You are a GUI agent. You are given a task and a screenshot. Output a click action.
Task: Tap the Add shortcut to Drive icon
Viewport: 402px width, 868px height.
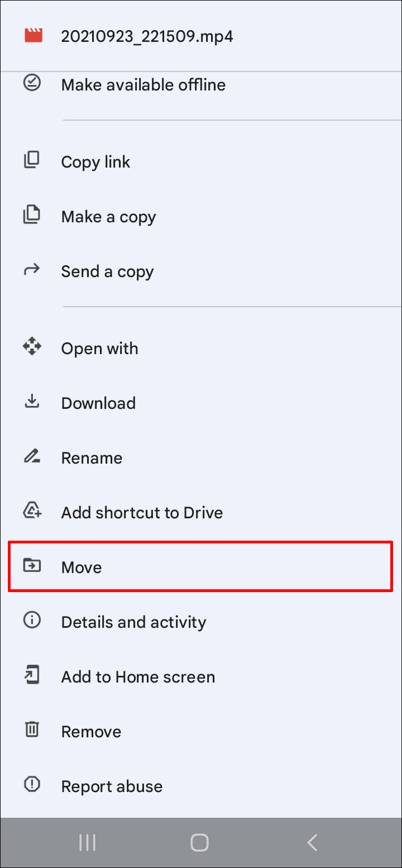[32, 512]
